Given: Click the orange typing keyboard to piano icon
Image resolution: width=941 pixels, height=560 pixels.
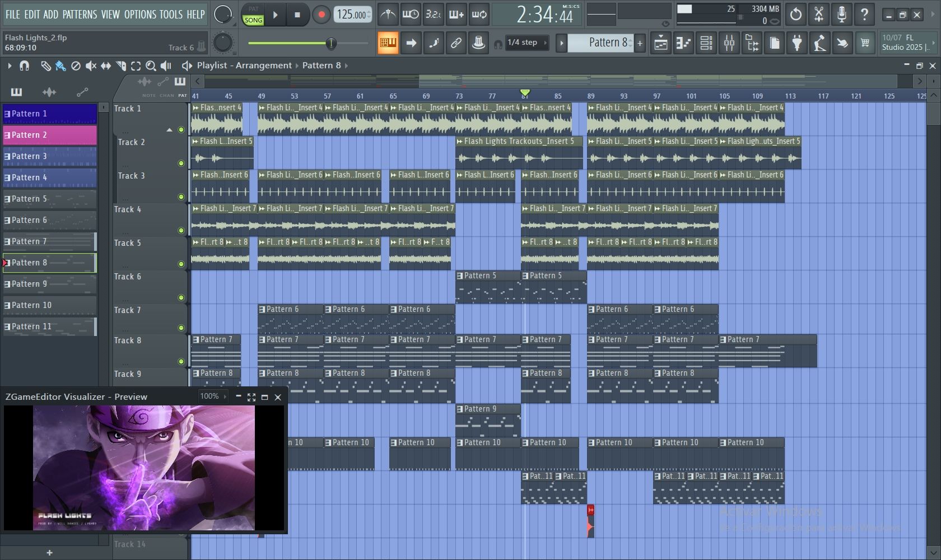Looking at the screenshot, I should point(388,43).
